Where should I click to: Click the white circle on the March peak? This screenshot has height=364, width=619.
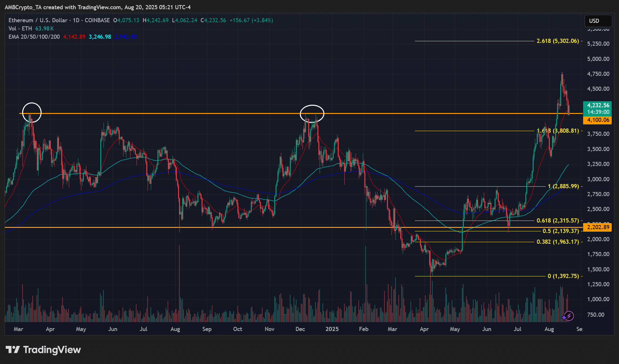(x=32, y=112)
